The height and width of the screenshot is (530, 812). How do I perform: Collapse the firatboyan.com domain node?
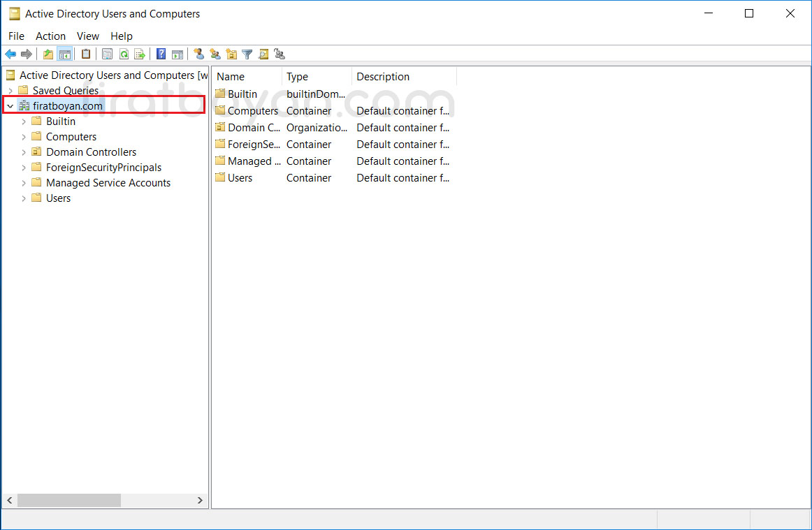(x=10, y=106)
